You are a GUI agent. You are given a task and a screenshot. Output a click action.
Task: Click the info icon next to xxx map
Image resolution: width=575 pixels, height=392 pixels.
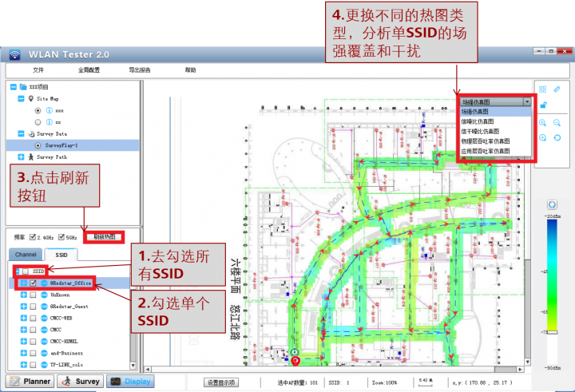[50, 110]
